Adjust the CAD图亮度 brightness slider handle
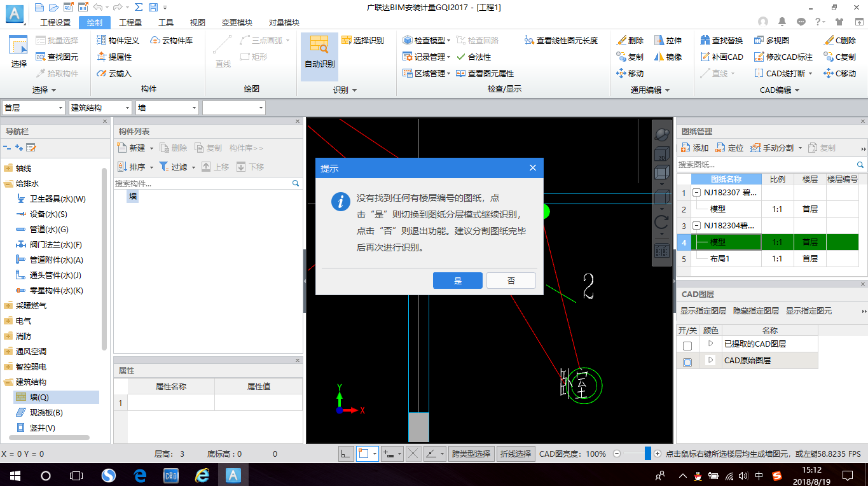This screenshot has width=868, height=486. click(648, 454)
